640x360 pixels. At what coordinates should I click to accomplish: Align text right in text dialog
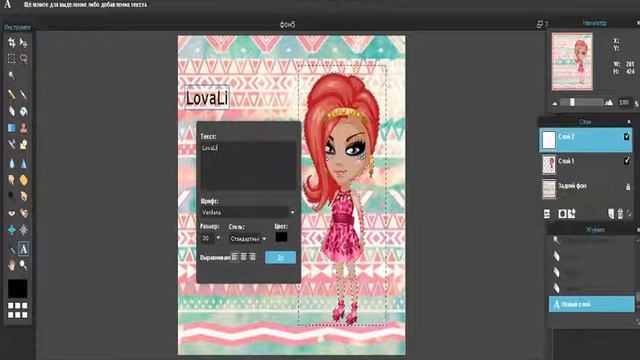pyautogui.click(x=253, y=257)
